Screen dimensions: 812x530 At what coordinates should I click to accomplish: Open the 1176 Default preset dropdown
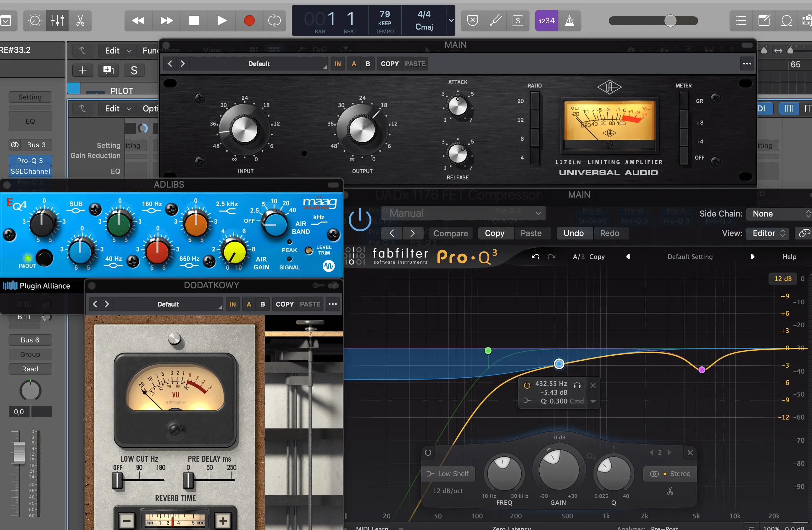pos(259,64)
